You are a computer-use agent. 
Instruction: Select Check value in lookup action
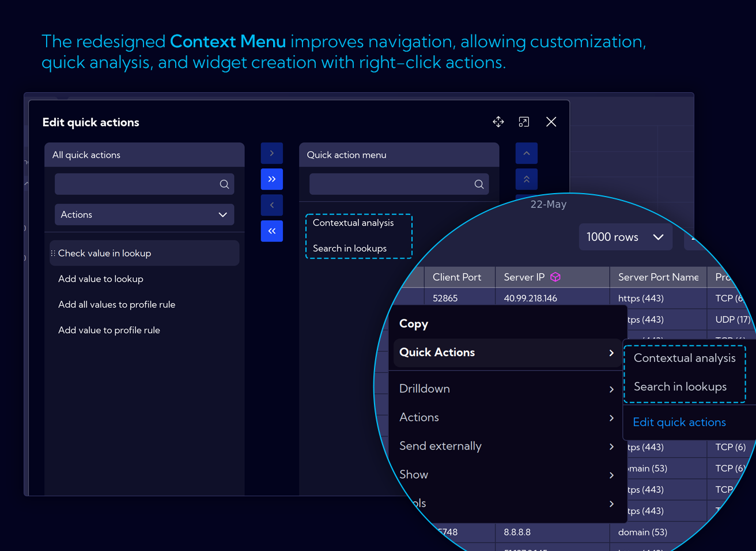pyautogui.click(x=145, y=254)
